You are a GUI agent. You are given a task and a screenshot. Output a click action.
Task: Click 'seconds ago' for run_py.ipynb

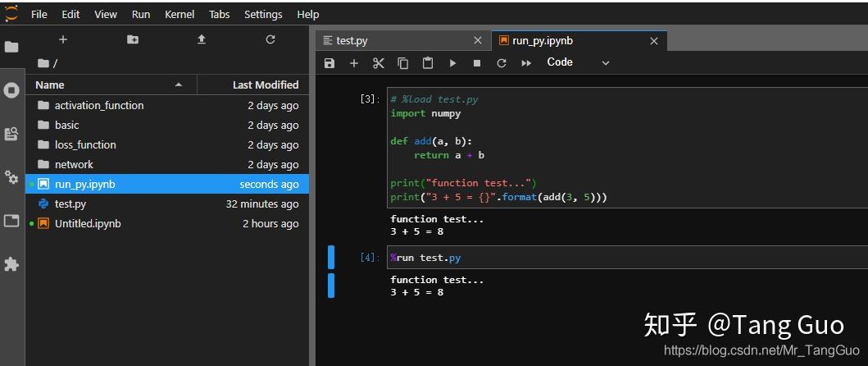[x=269, y=184]
